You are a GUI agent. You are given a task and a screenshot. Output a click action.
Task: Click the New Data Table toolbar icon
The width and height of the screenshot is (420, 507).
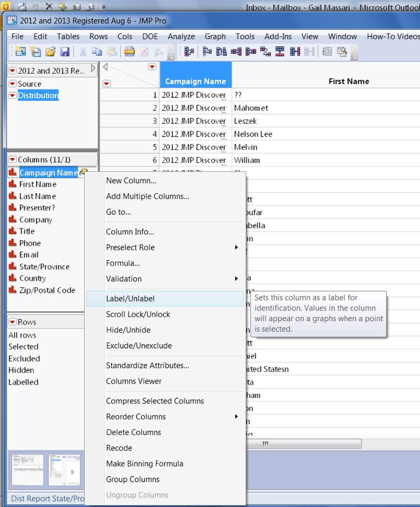[x=20, y=51]
